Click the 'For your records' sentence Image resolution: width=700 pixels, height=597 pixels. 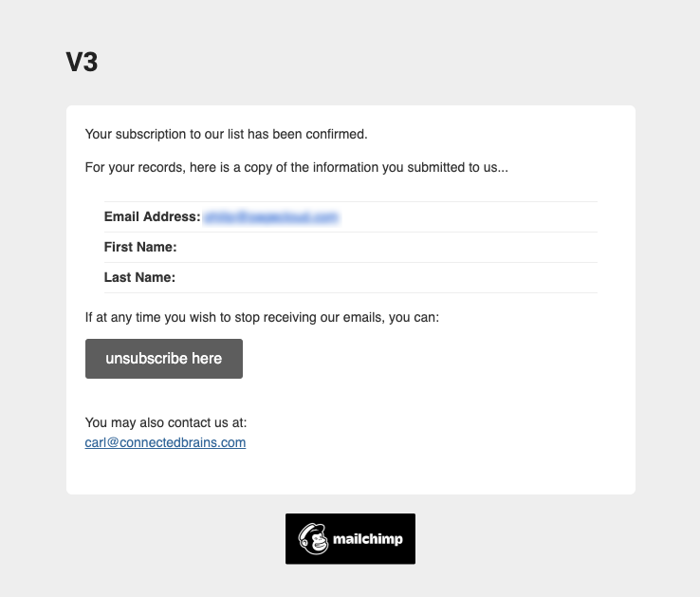click(297, 168)
